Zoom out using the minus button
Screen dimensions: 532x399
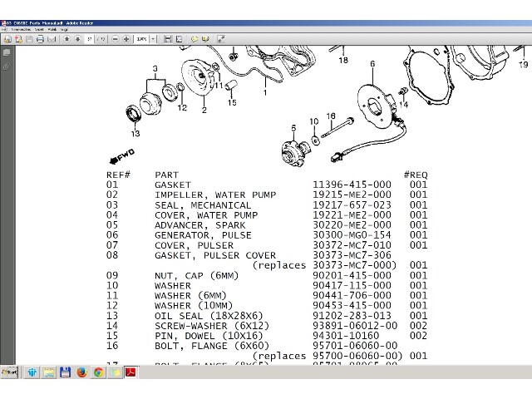[x=116, y=39]
